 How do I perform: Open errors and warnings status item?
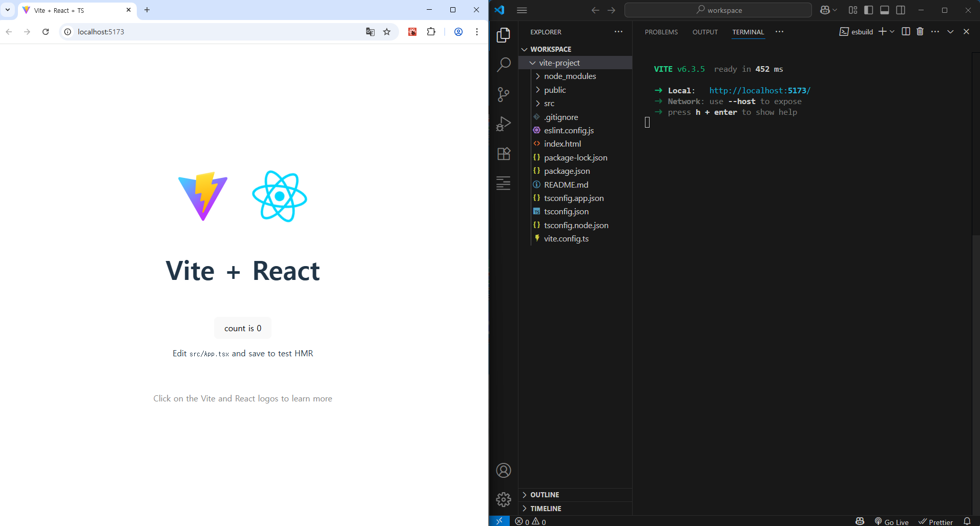click(531, 521)
